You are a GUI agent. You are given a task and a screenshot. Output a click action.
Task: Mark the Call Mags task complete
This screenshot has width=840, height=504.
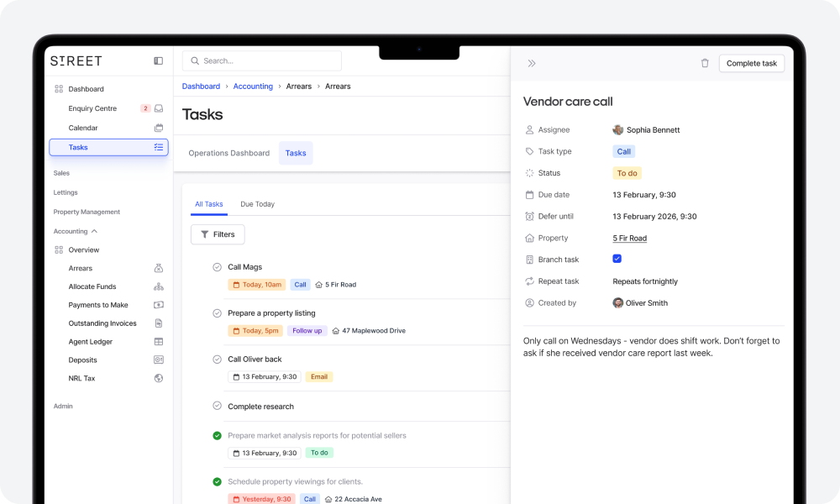pos(217,266)
